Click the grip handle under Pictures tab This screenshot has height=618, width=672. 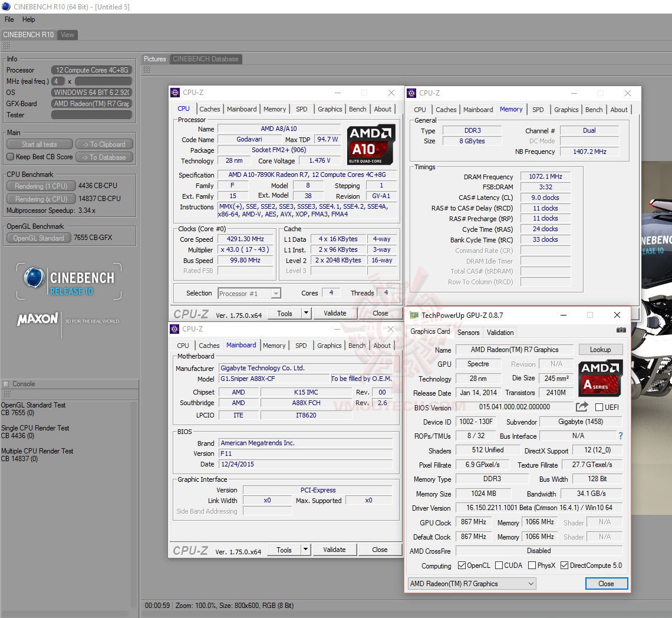click(147, 70)
